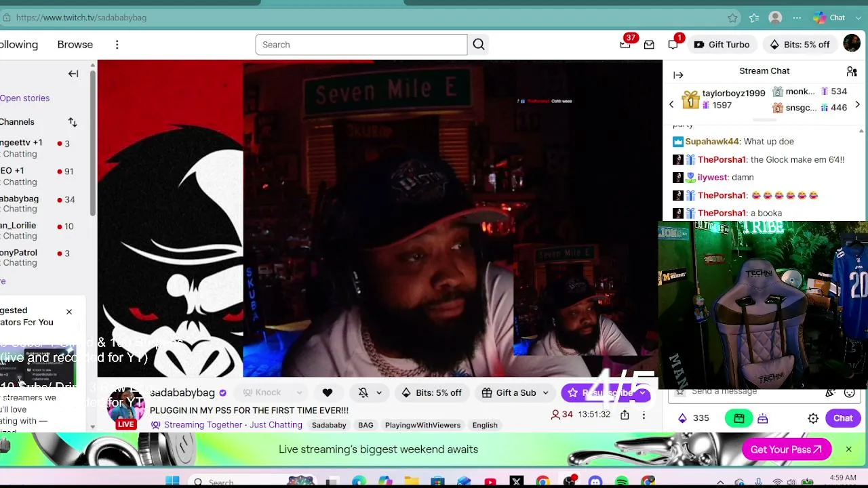Viewport: 868px width, 488px height.
Task: Click the Bits 5% off button in header
Action: point(800,45)
